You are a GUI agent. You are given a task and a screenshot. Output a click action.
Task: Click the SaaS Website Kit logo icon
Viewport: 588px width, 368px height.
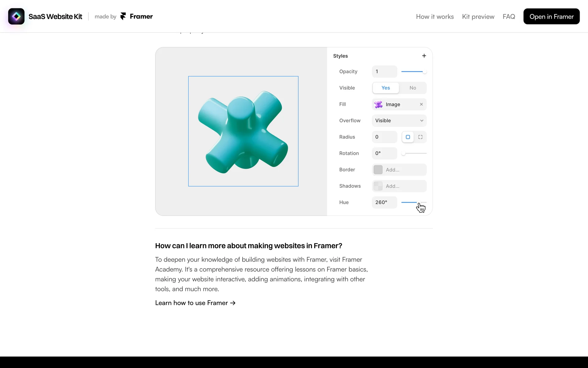(16, 16)
